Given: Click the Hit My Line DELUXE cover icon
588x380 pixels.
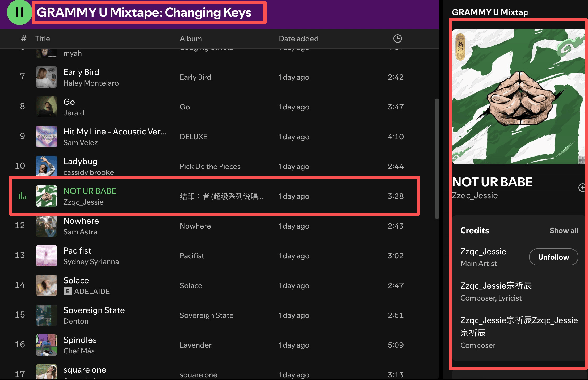Looking at the screenshot, I should click(x=47, y=137).
